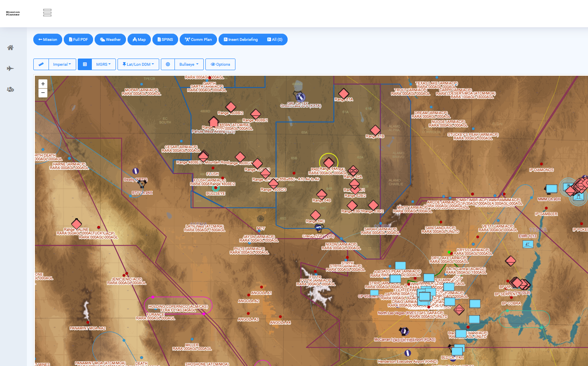Click the ANGOLA A1 label
The image size is (588, 366).
point(262,293)
